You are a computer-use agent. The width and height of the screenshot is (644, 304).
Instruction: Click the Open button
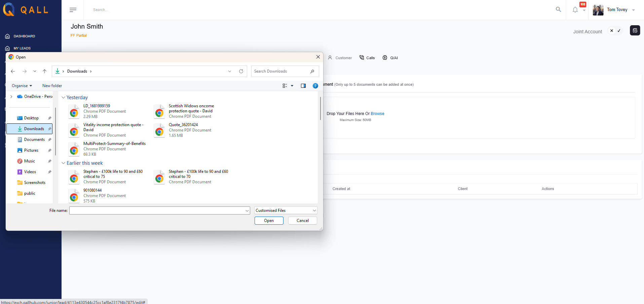point(269,221)
